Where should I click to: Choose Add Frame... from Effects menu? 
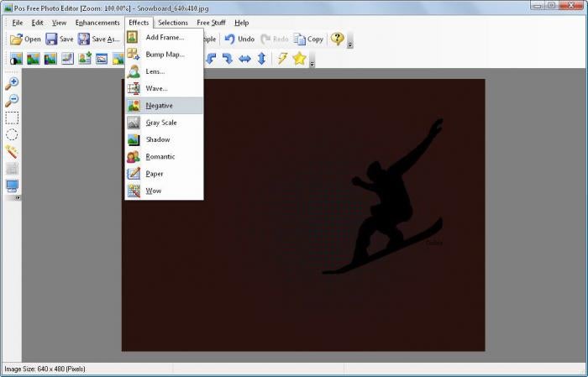coord(165,37)
